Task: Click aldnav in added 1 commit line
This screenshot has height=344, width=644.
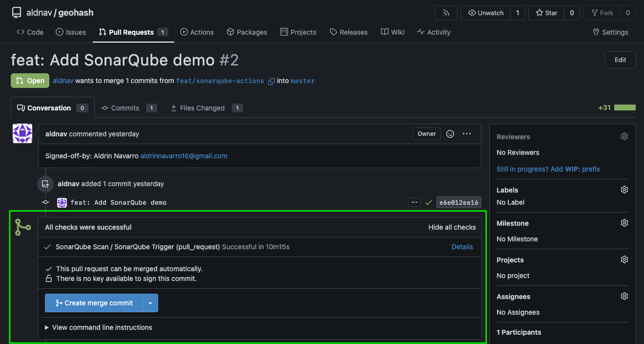Action: point(68,184)
